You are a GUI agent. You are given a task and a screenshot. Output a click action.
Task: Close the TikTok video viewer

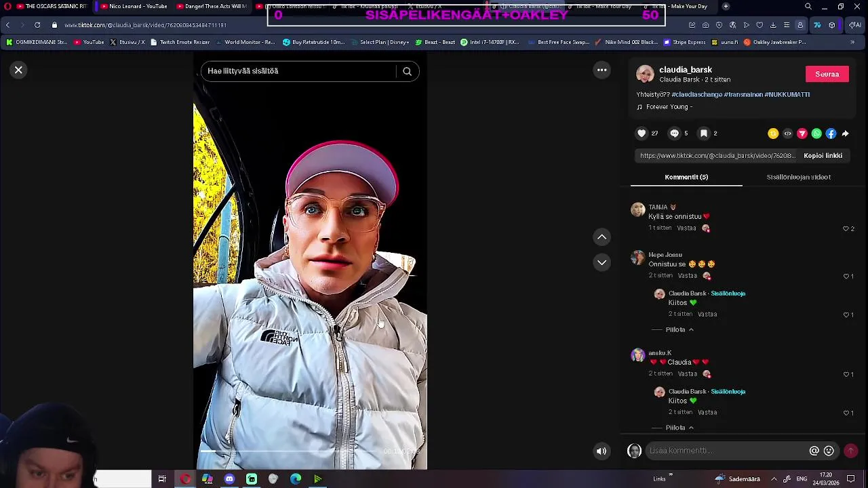18,70
